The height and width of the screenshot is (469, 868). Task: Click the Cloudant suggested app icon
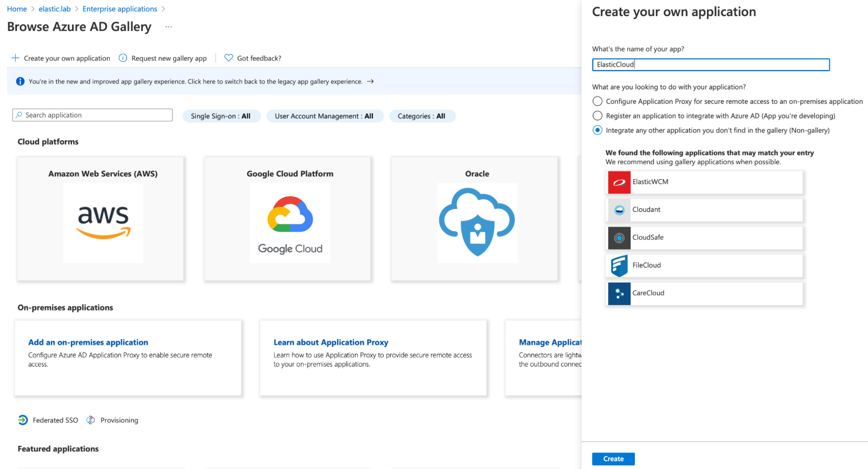618,210
